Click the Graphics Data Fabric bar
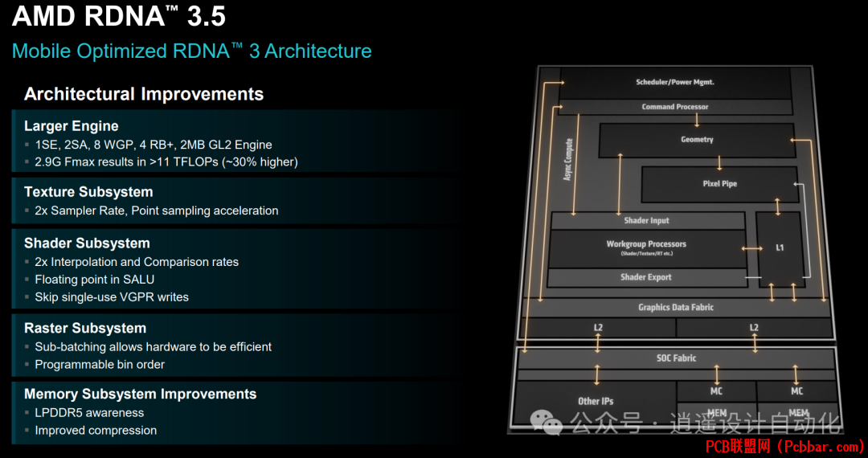868x458 pixels. [676, 307]
